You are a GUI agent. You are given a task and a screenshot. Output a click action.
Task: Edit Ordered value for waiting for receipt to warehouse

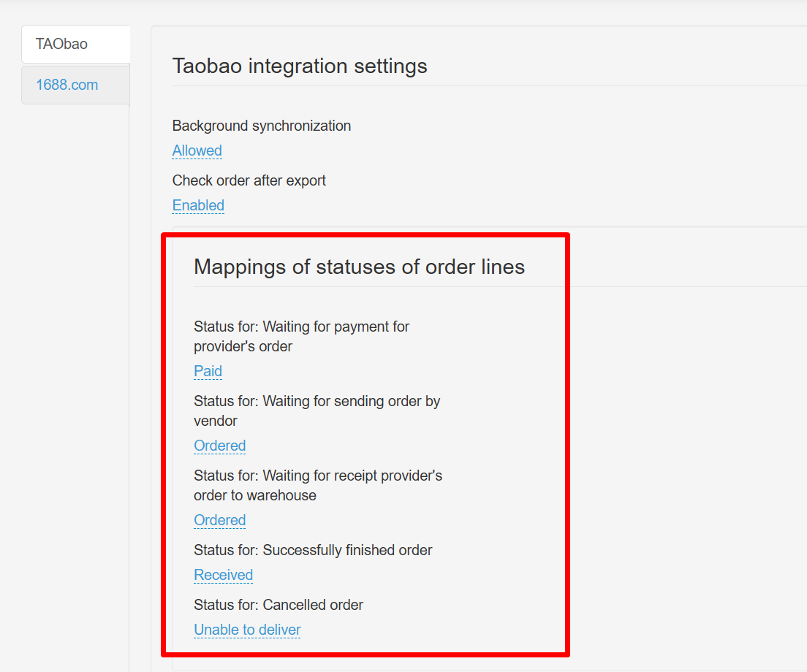pyautogui.click(x=219, y=520)
